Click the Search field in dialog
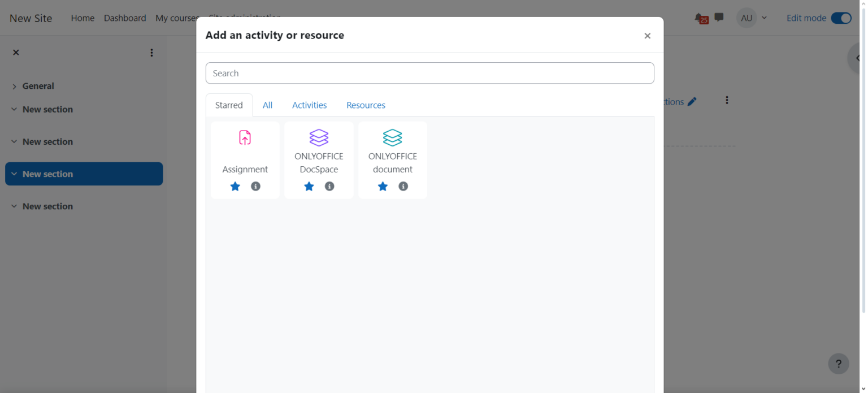 pyautogui.click(x=429, y=73)
